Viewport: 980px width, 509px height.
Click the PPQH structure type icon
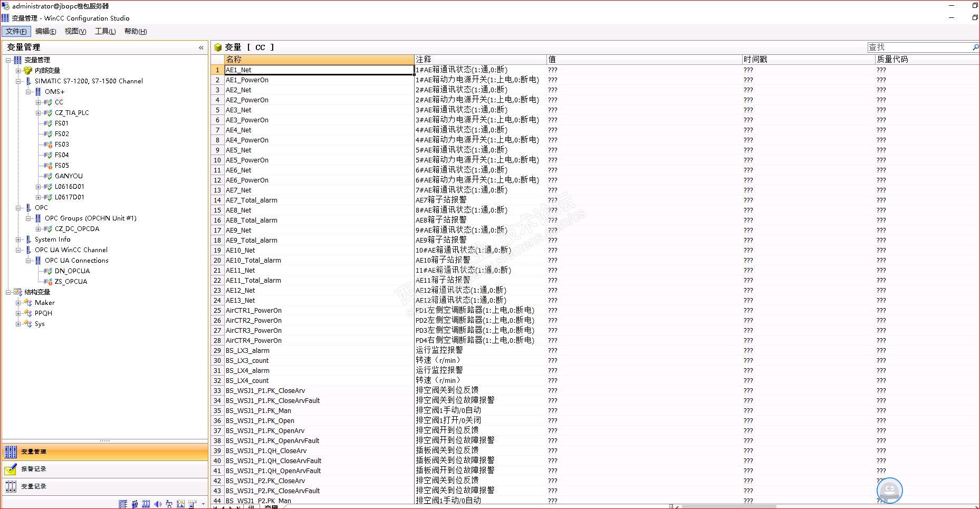tap(28, 313)
